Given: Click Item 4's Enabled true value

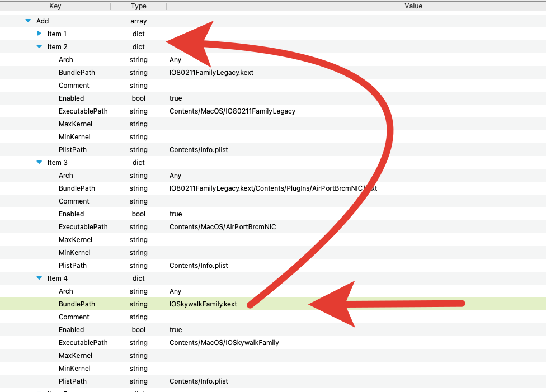Looking at the screenshot, I should pos(176,330).
